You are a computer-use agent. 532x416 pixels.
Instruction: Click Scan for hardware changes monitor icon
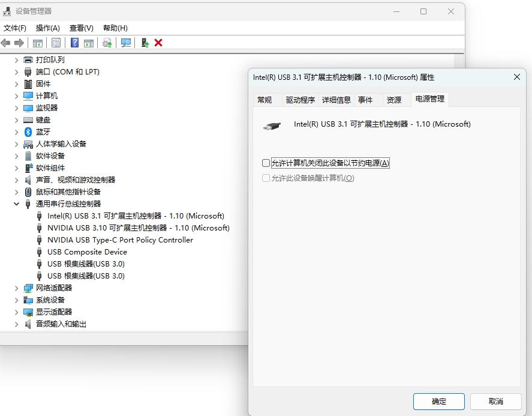[126, 43]
